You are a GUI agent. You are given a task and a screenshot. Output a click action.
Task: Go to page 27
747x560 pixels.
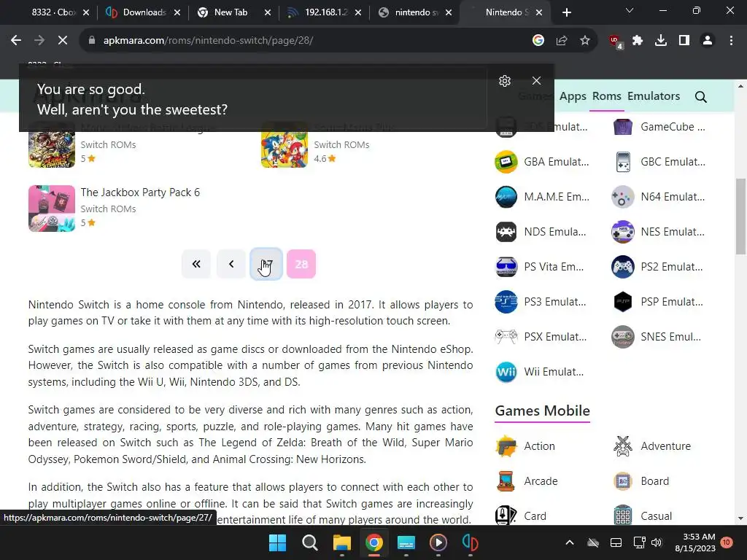coord(266,264)
